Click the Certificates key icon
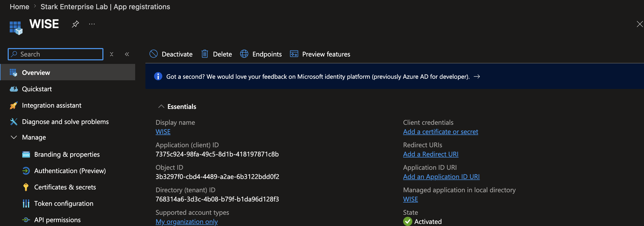644x226 pixels. click(x=26, y=187)
